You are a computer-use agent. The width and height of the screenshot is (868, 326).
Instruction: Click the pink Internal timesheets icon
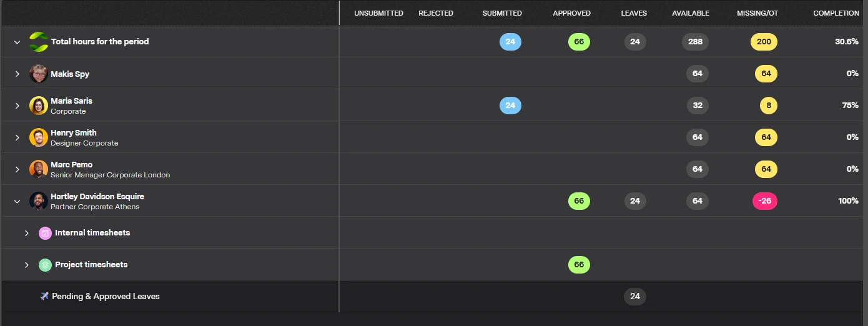coord(45,233)
